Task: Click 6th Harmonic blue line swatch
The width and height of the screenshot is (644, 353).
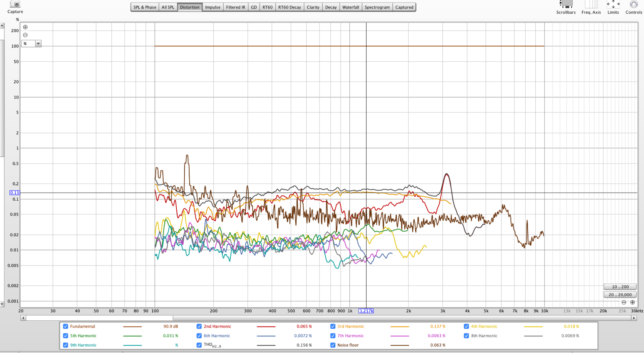Action: pos(266,336)
